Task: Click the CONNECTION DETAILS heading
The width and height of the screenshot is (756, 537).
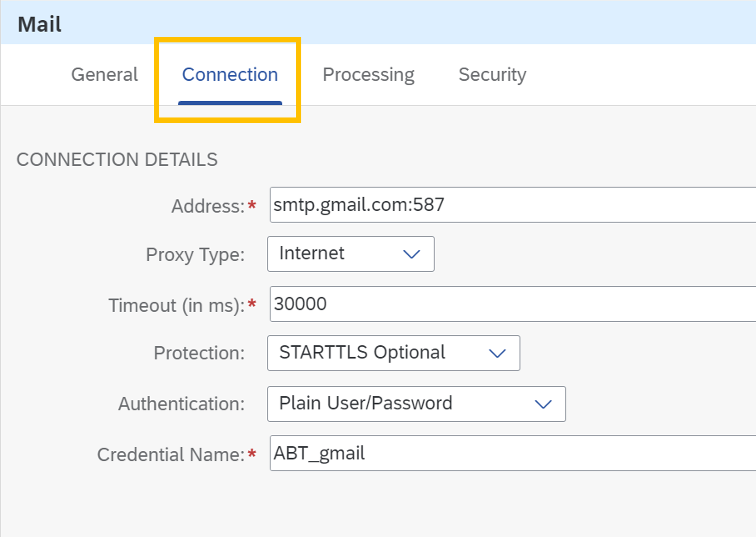Action: click(x=117, y=159)
